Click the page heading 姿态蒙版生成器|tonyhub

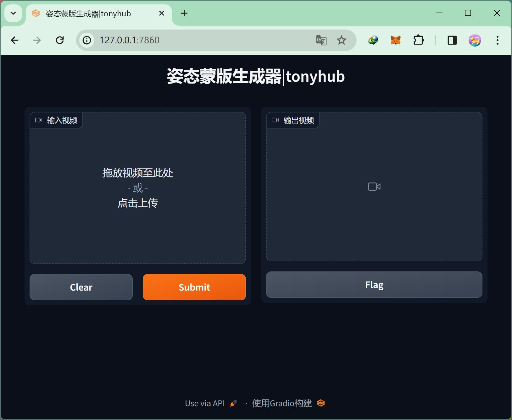pos(256,76)
